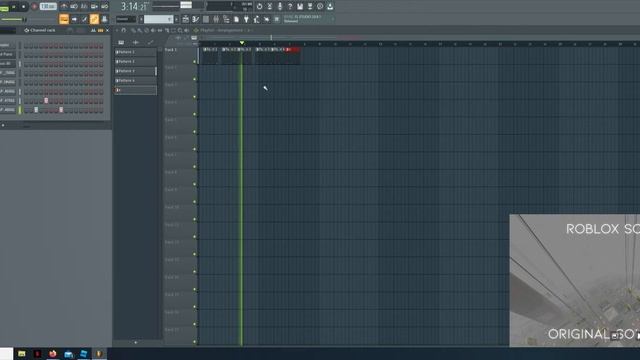Click the third icon above the pattern list
The height and width of the screenshot is (360, 640).
click(x=151, y=42)
